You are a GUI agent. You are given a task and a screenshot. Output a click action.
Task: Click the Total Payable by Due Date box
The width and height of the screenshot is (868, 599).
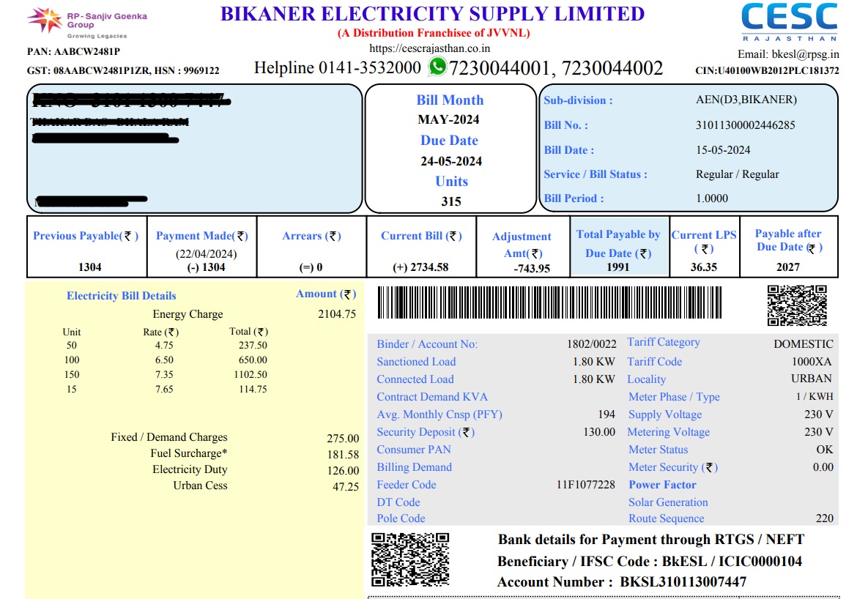pos(618,250)
